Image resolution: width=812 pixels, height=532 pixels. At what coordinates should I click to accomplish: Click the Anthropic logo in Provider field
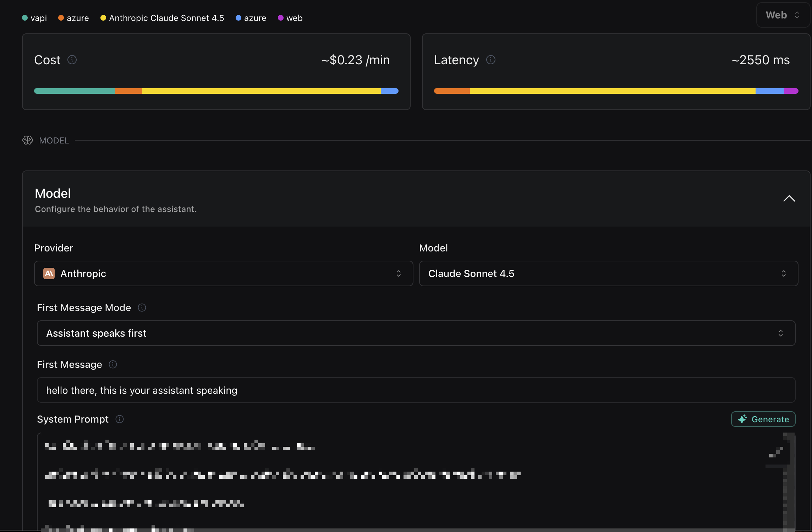point(49,273)
